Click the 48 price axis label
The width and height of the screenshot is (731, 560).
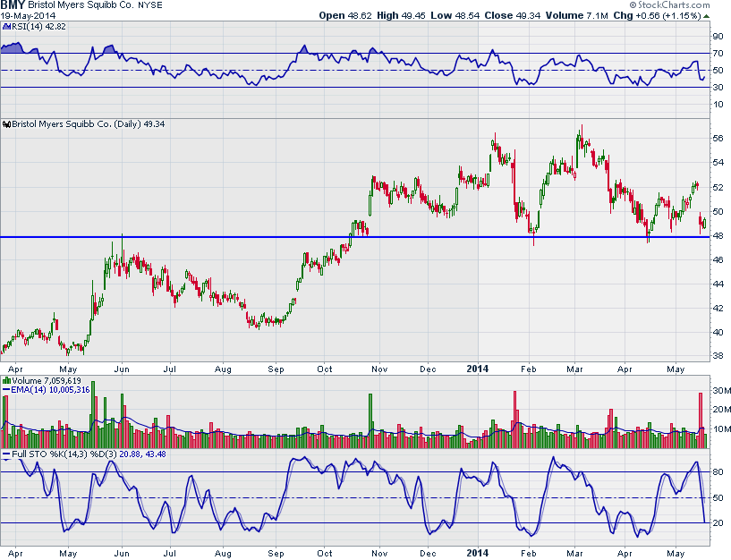point(718,235)
